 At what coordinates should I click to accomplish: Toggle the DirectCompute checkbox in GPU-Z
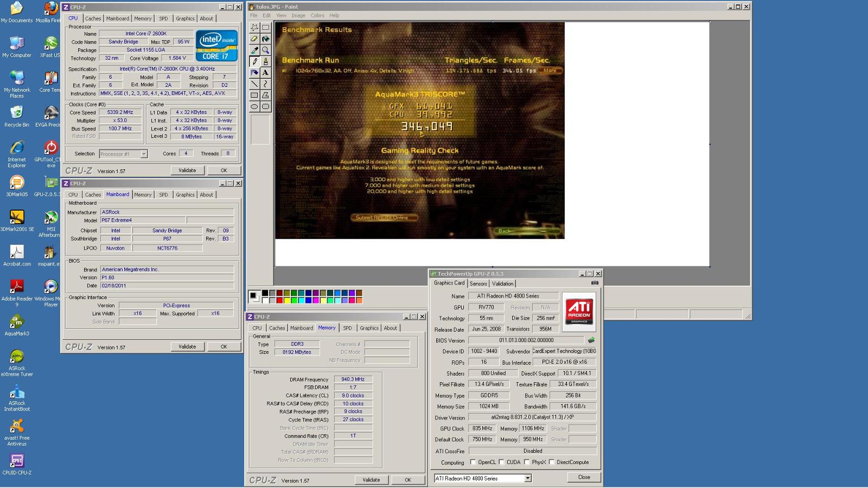pos(552,462)
